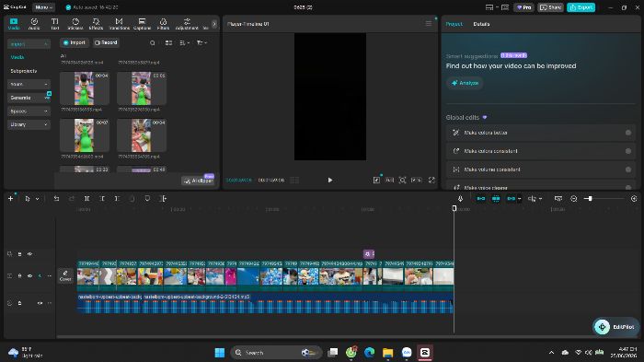Select Subprojects in the media sidebar
The image size is (644, 362).
point(23,71)
